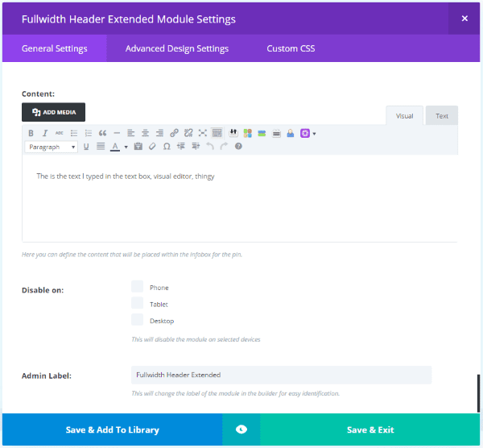
Task: Click the tabs shortcode icon
Action: pos(276,133)
